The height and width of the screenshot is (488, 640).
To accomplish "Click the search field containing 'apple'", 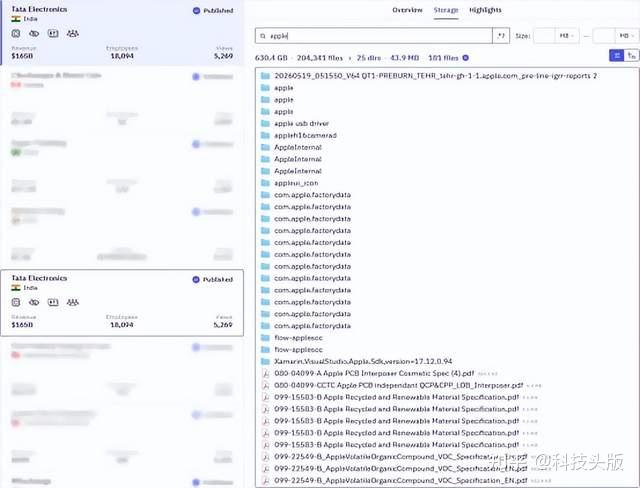I will coord(374,36).
